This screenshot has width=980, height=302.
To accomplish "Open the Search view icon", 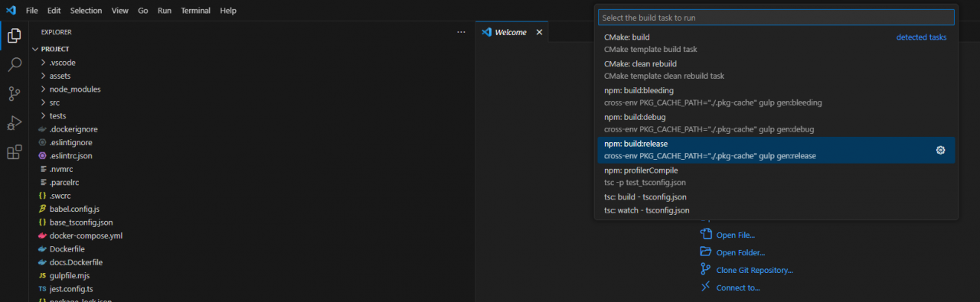I will [14, 64].
